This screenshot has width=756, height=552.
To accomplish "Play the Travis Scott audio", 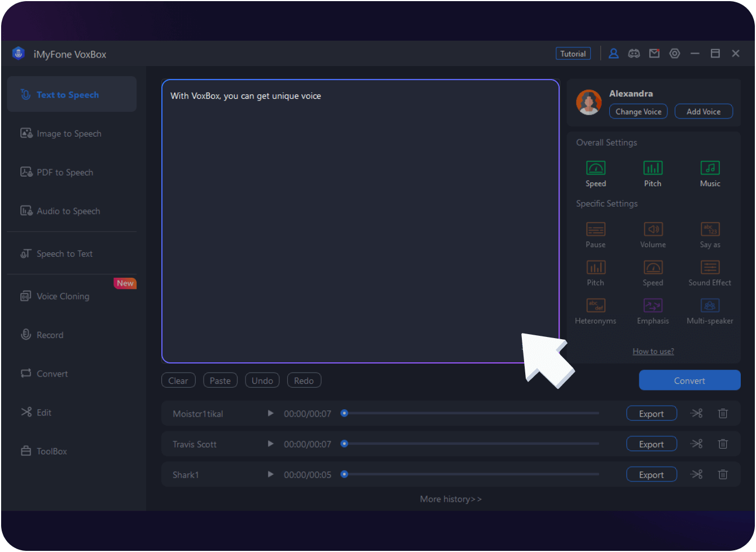I will (x=270, y=444).
